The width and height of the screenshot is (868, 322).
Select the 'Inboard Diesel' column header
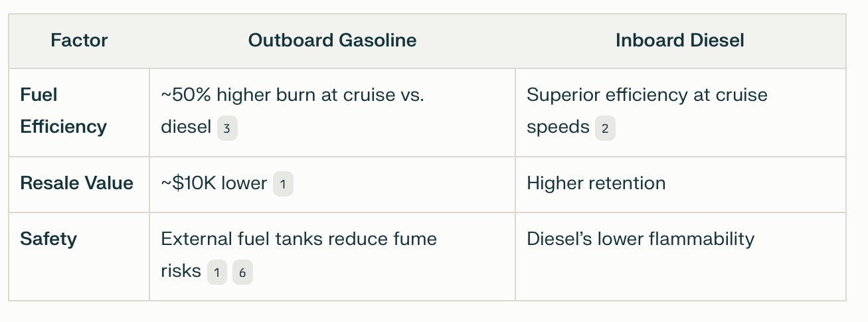click(679, 40)
